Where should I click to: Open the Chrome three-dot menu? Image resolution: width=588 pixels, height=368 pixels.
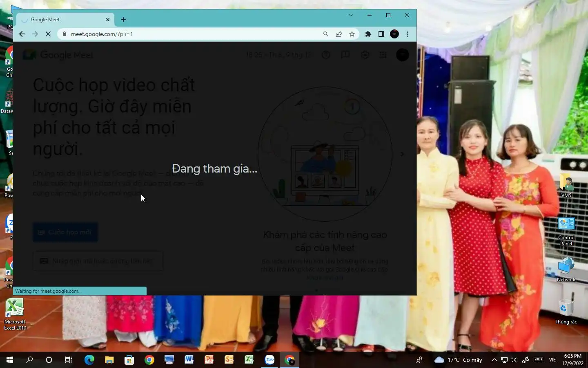coord(408,34)
